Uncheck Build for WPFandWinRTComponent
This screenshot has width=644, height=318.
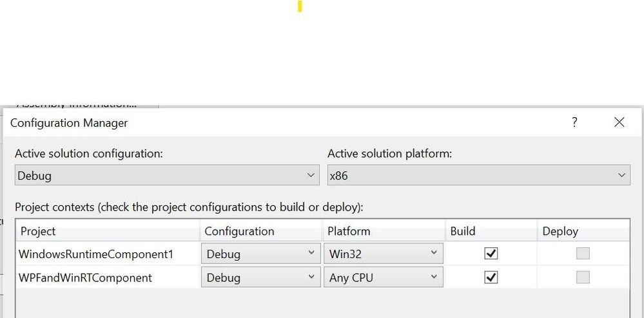pos(491,277)
